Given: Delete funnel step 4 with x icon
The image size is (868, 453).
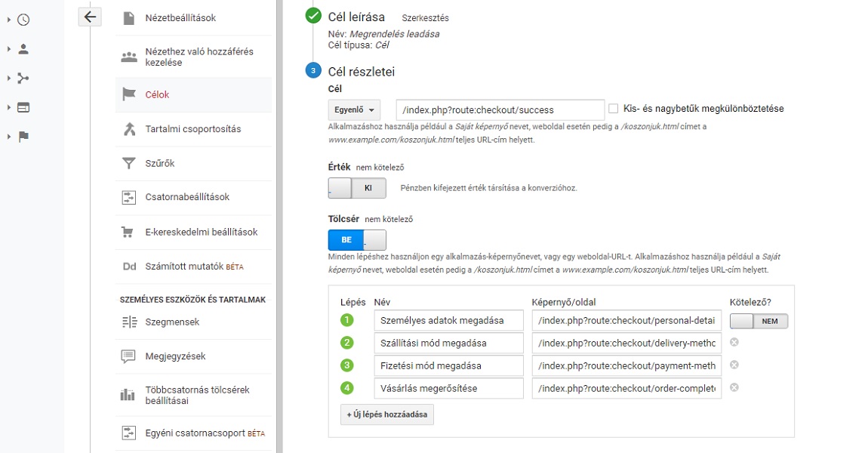Looking at the screenshot, I should (734, 388).
